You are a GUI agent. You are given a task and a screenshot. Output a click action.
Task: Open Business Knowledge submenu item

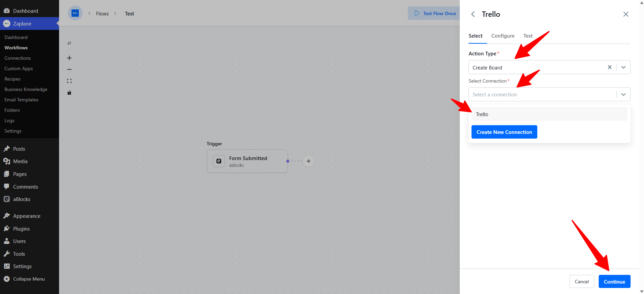pos(26,89)
